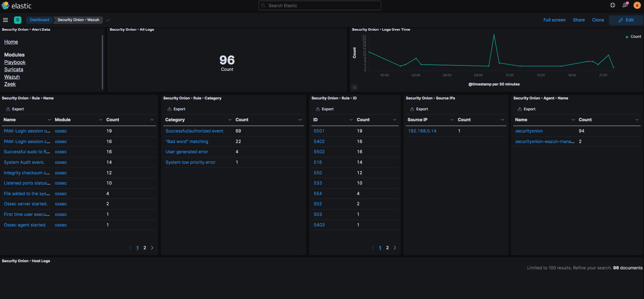Open Source IP column options chevron
The image size is (644, 299).
pos(452,120)
